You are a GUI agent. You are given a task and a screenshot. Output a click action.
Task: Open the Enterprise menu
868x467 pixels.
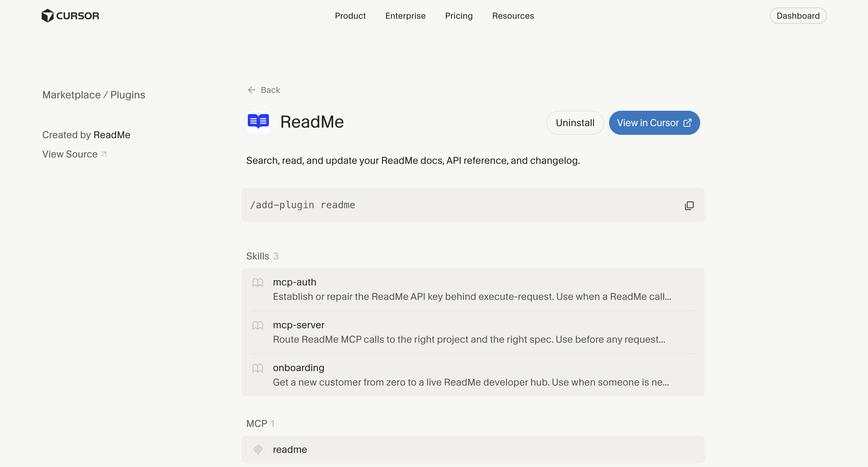point(405,16)
